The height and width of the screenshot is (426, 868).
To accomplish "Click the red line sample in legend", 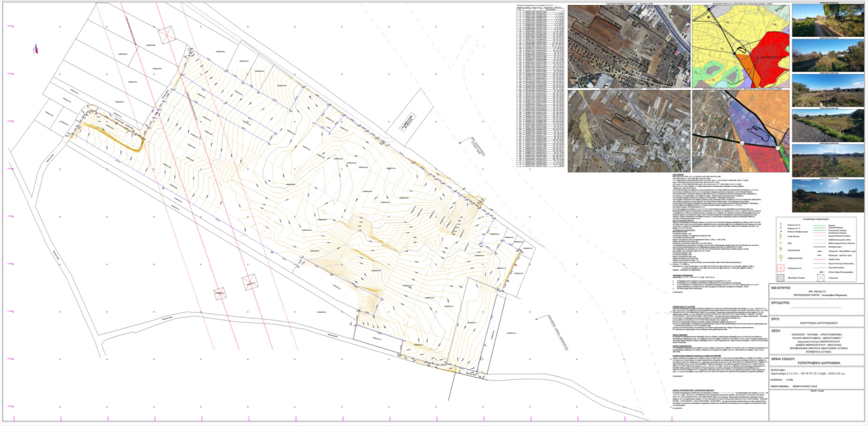I will click(x=819, y=259).
